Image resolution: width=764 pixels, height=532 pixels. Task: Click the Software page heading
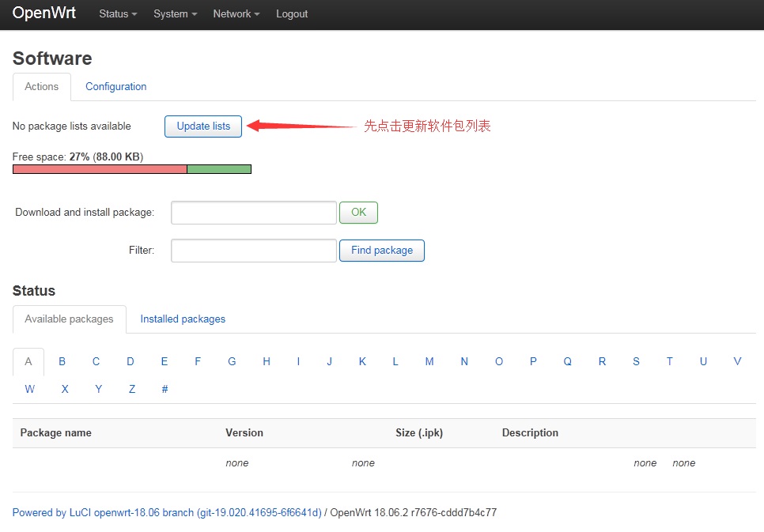(x=52, y=58)
